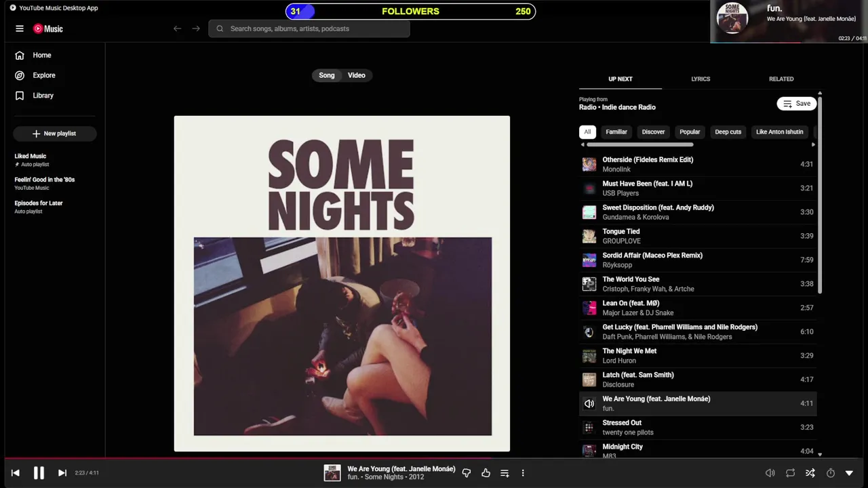868x488 pixels.
Task: Go back with the left arrow
Action: point(177,28)
